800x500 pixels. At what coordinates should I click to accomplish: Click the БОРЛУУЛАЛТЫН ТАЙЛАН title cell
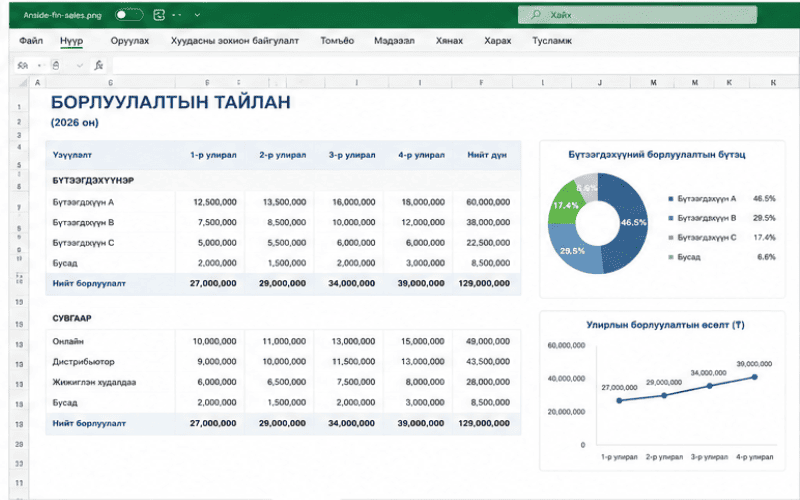pos(170,103)
